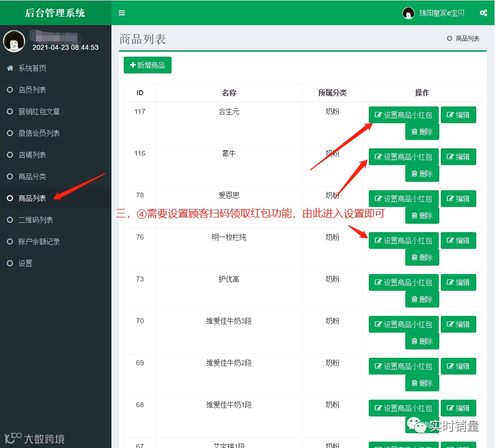Click the 名称 column header
The height and width of the screenshot is (448, 495).
(x=229, y=93)
